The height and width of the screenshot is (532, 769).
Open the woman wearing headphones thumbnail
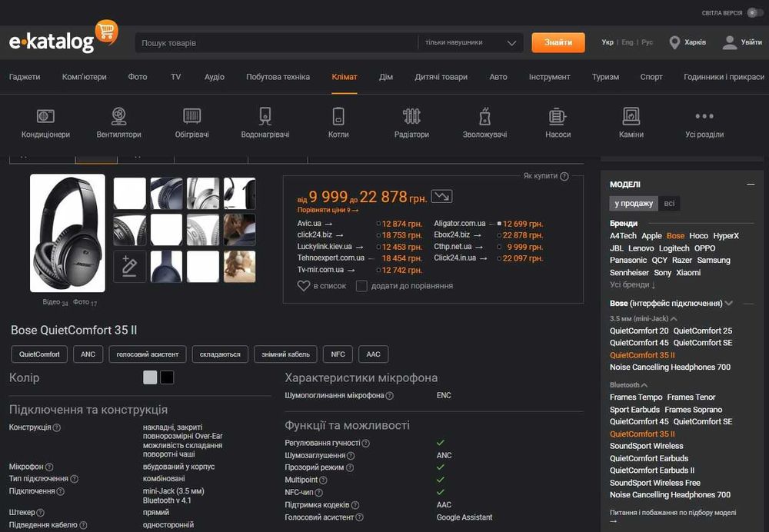240,267
